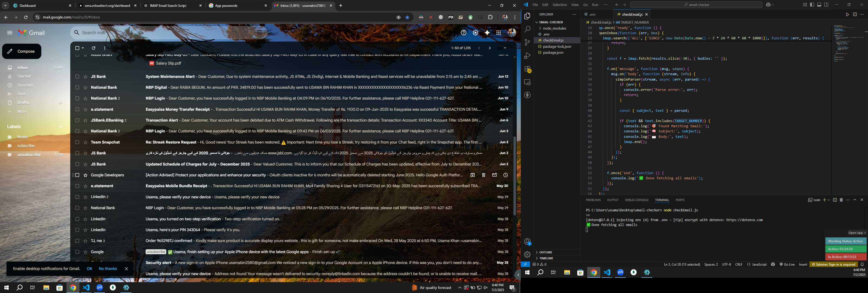Open File Explorer from the taskbar
Image resolution: width=868 pixels, height=293 pixels.
(x=46, y=288)
